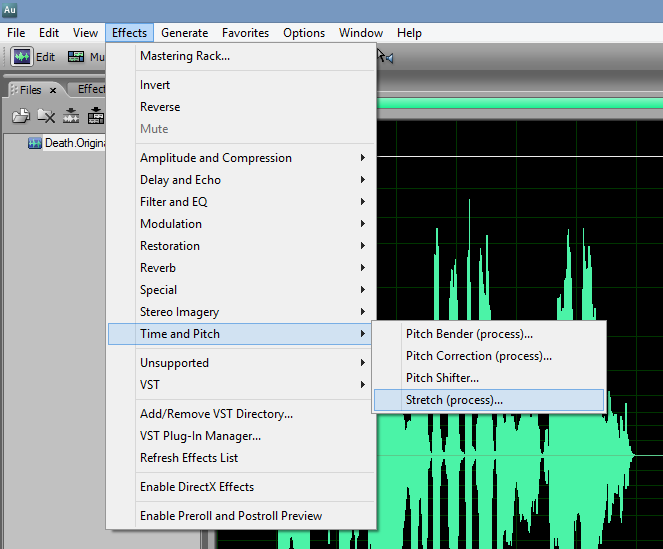
Task: Expand the VST submenu
Action: click(x=150, y=385)
